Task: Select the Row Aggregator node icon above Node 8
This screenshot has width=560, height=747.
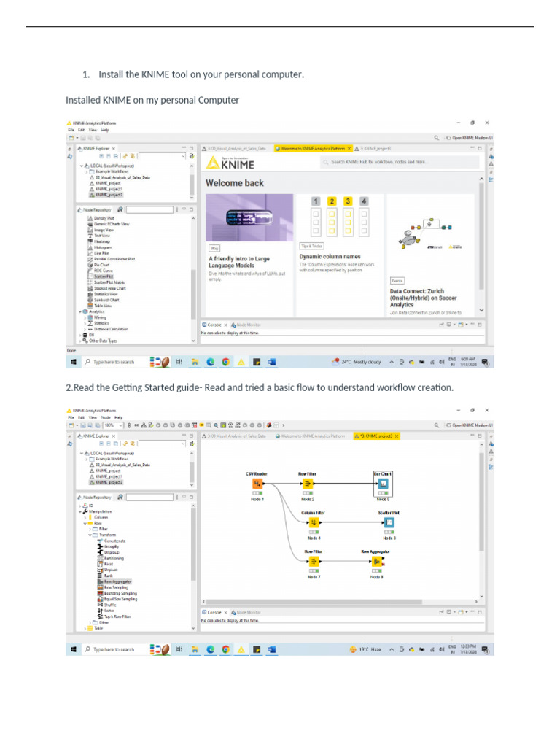Action: coord(376,561)
